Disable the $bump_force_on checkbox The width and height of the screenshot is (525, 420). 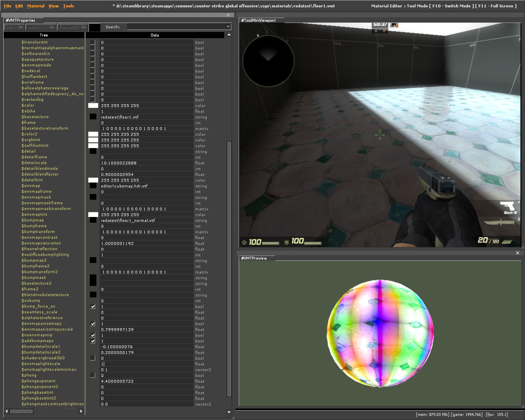[93, 306]
